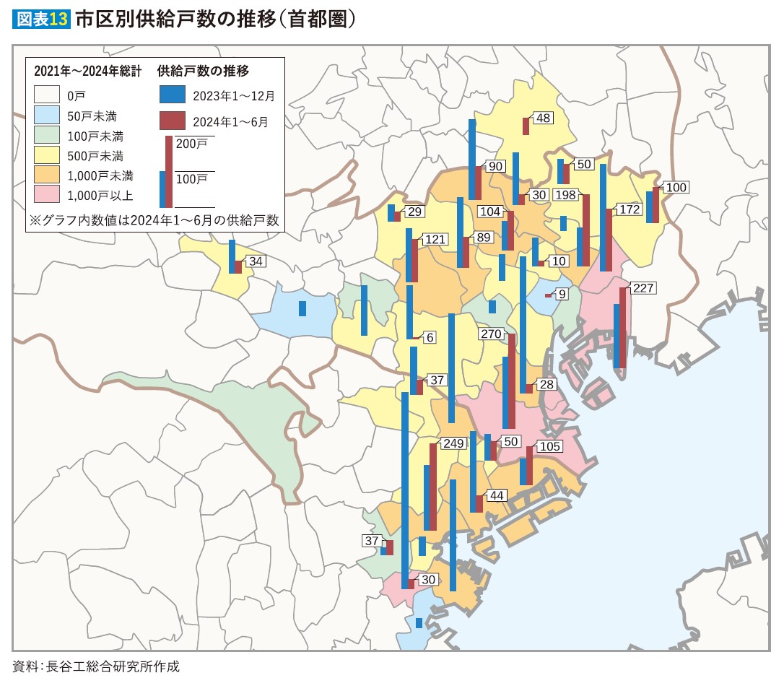
Task: Click the red 2024年1～6月 legend box
Action: (172, 121)
